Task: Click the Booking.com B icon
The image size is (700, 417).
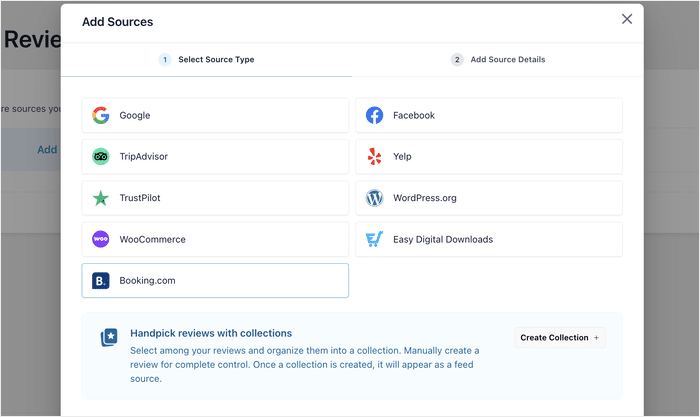Action: tap(101, 280)
